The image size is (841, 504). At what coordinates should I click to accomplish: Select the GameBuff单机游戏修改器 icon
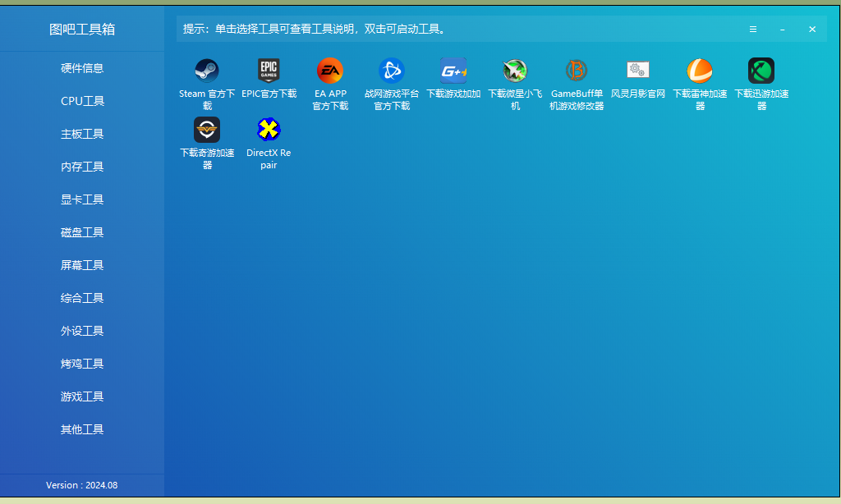[577, 71]
